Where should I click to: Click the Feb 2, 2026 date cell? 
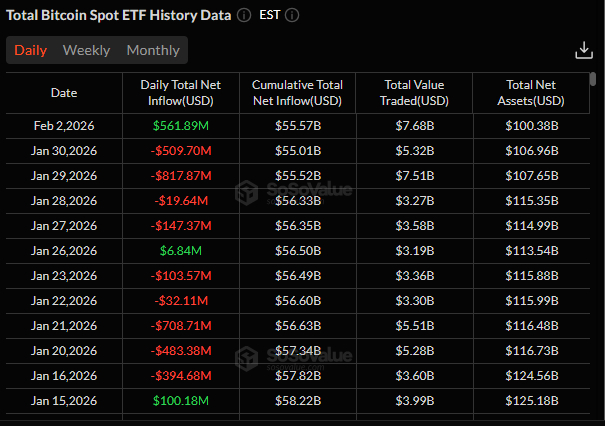(64, 125)
